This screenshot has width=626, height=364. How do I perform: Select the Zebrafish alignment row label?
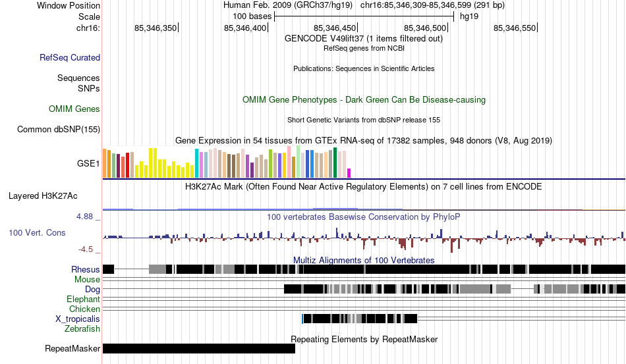[x=82, y=328]
